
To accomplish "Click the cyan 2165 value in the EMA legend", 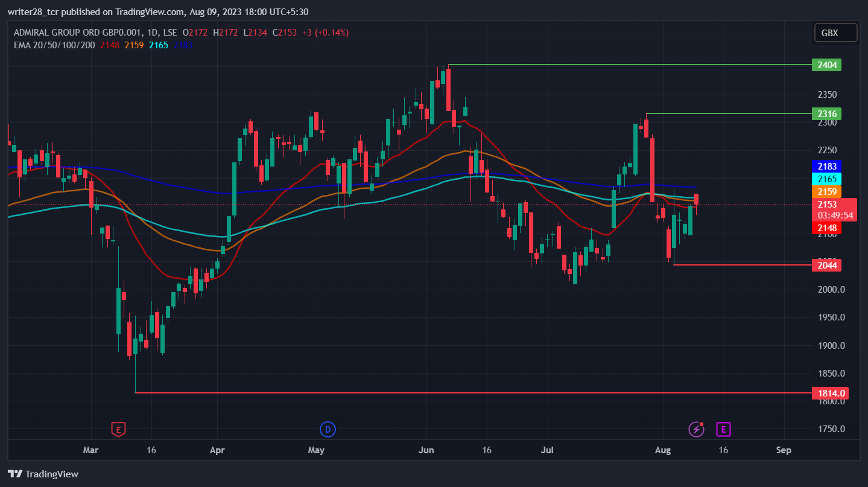I will [x=159, y=45].
